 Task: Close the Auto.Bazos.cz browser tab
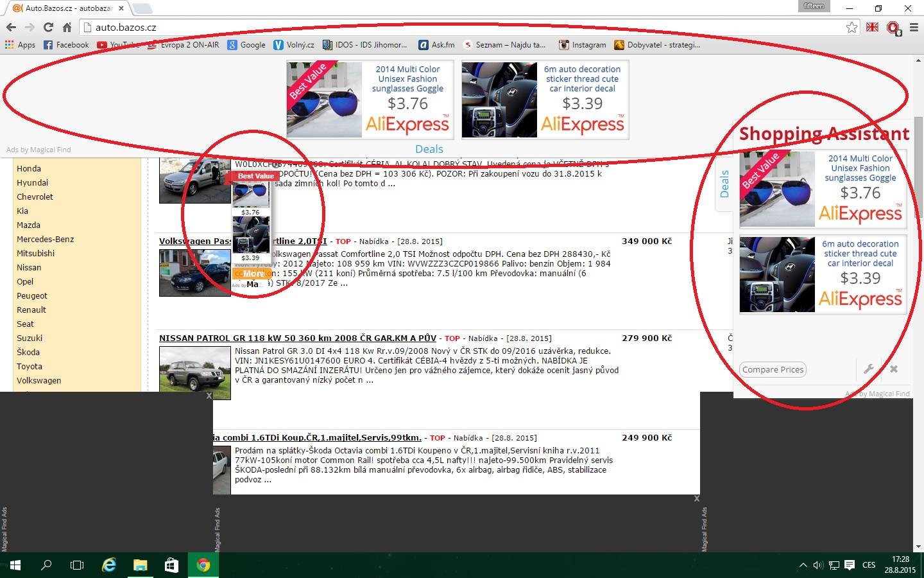121,8
